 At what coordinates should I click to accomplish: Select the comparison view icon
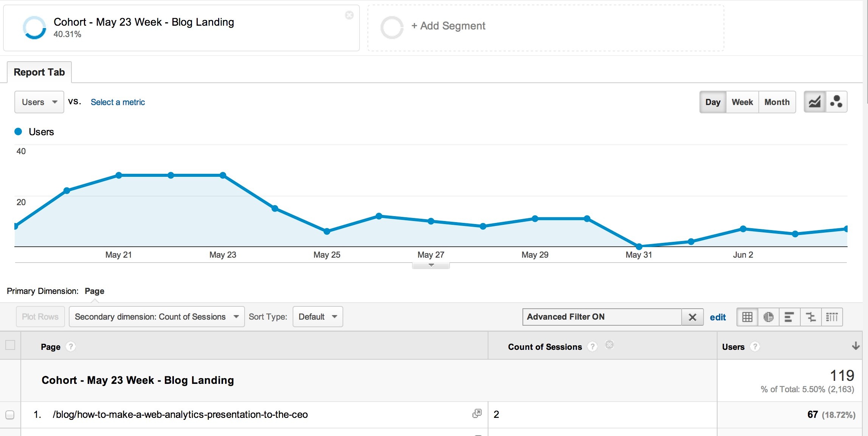[811, 317]
